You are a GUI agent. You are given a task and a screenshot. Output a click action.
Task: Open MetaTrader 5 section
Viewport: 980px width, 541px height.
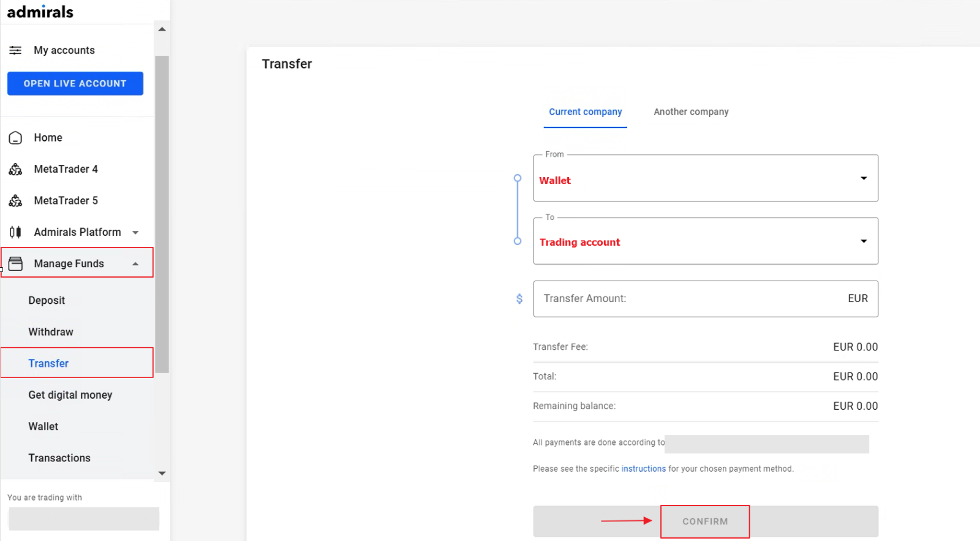click(66, 200)
